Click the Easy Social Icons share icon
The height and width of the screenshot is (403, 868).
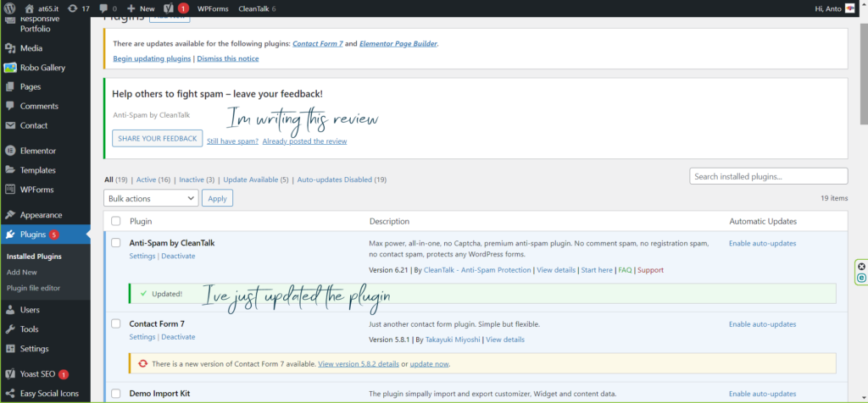pyautogui.click(x=10, y=394)
